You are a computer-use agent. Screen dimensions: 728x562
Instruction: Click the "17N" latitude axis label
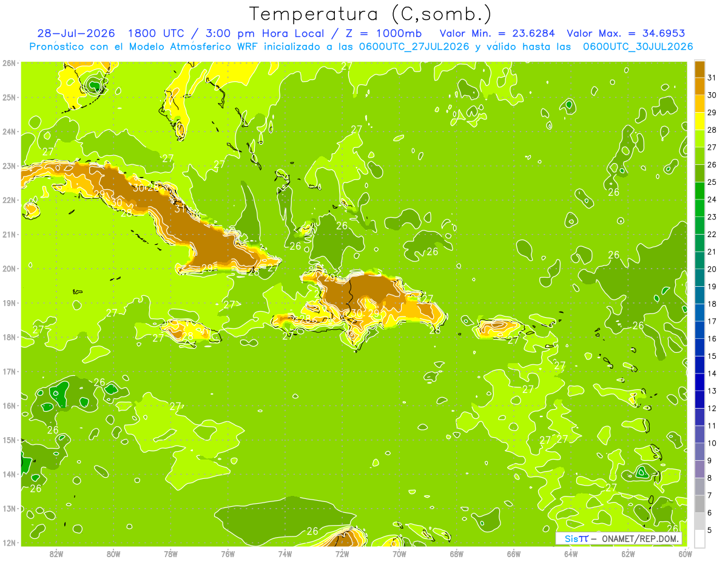[9, 372]
